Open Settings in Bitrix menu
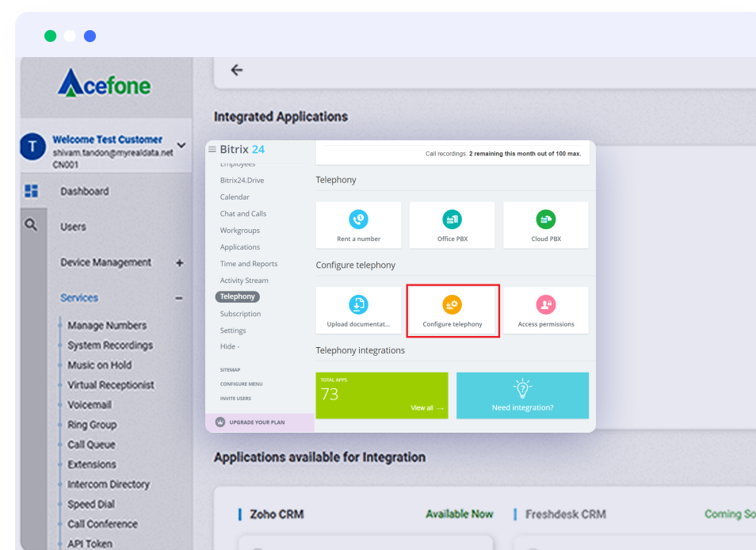 coord(233,330)
